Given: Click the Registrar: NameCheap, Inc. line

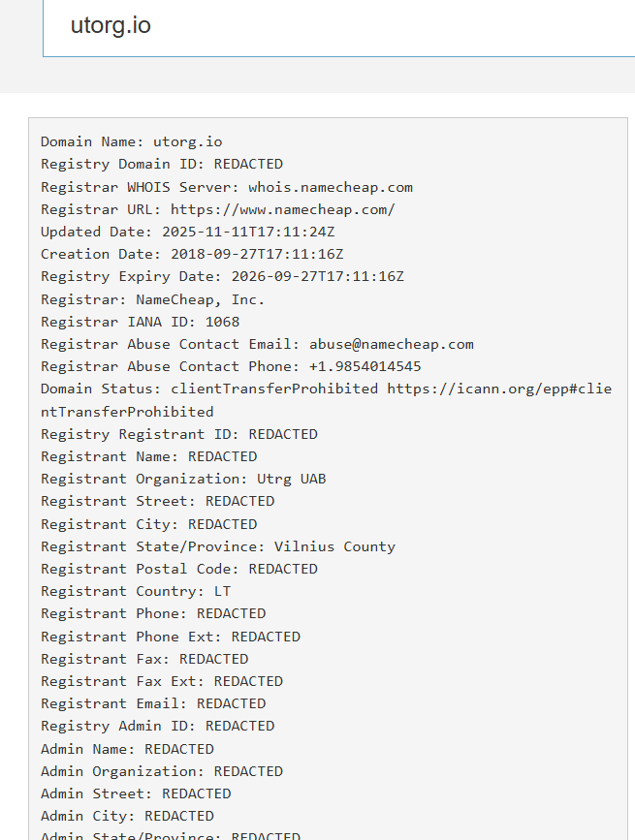Looking at the screenshot, I should coord(152,299).
